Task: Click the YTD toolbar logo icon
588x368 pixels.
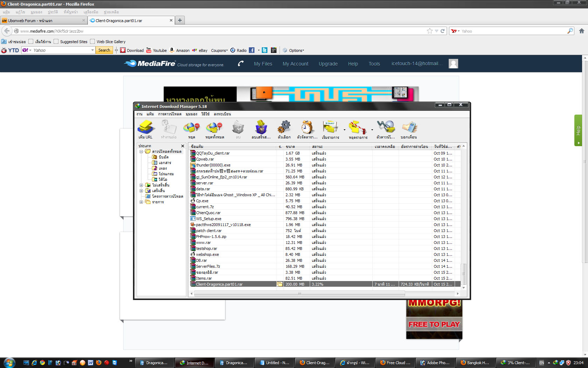Action: (x=10, y=50)
